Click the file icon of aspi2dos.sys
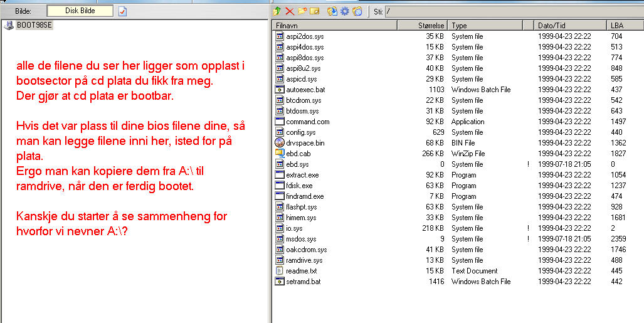Screen dimensions: 644x323 [x=280, y=36]
